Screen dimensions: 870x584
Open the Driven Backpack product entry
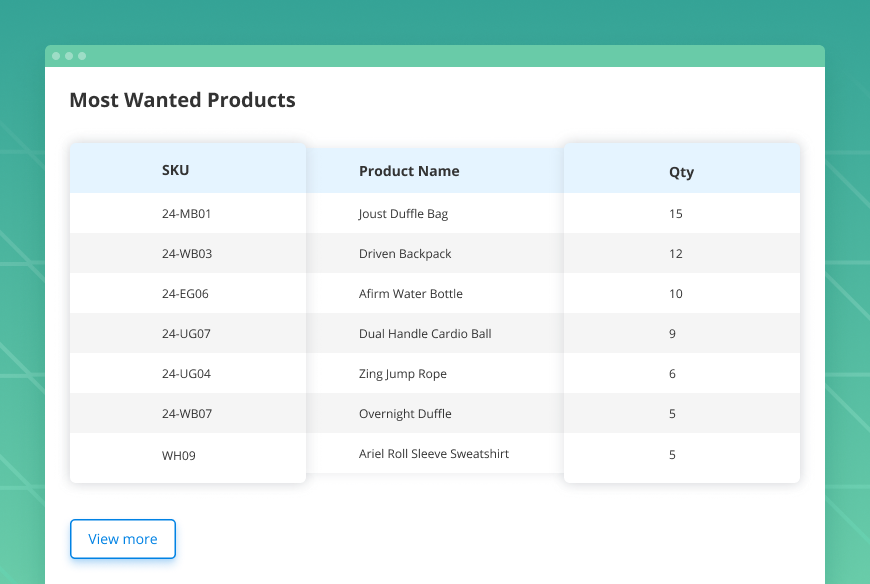(404, 253)
